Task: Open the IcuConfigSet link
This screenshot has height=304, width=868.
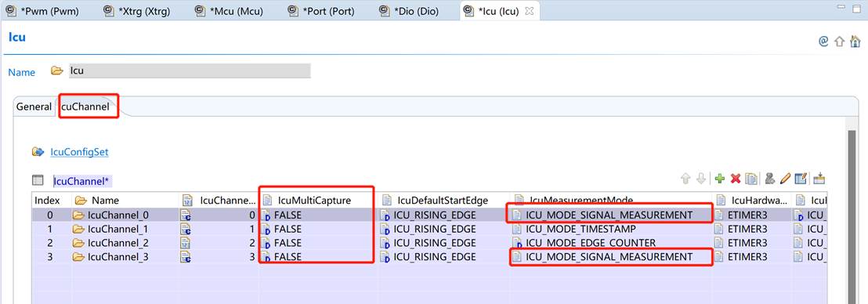Action: (x=79, y=152)
